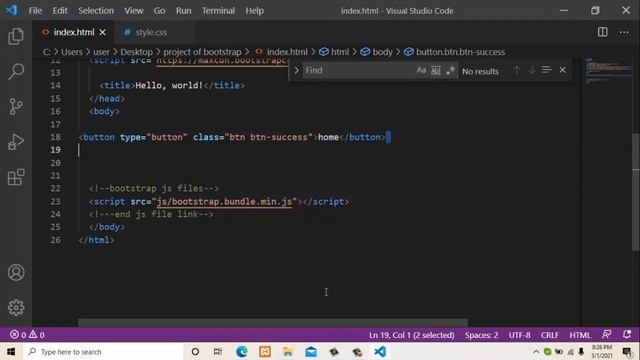Click the js/bootstrap.bundle.min.js link text
Screen dimensions: 640x360
coord(224,201)
